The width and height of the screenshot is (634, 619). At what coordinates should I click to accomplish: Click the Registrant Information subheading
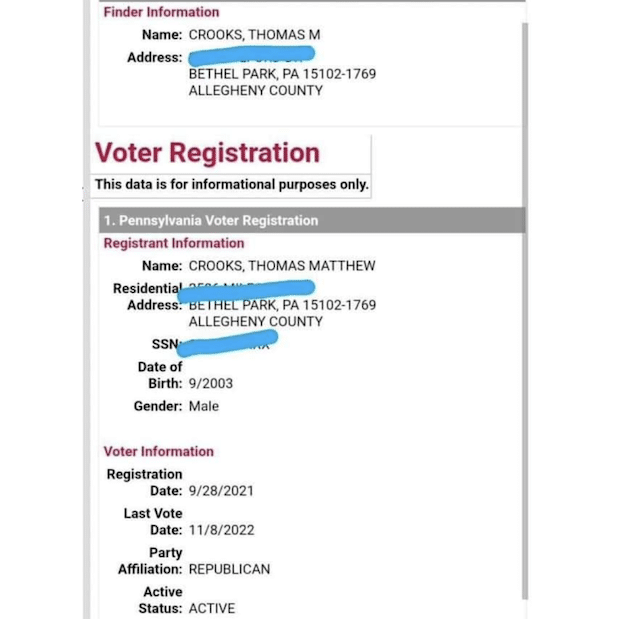(173, 243)
